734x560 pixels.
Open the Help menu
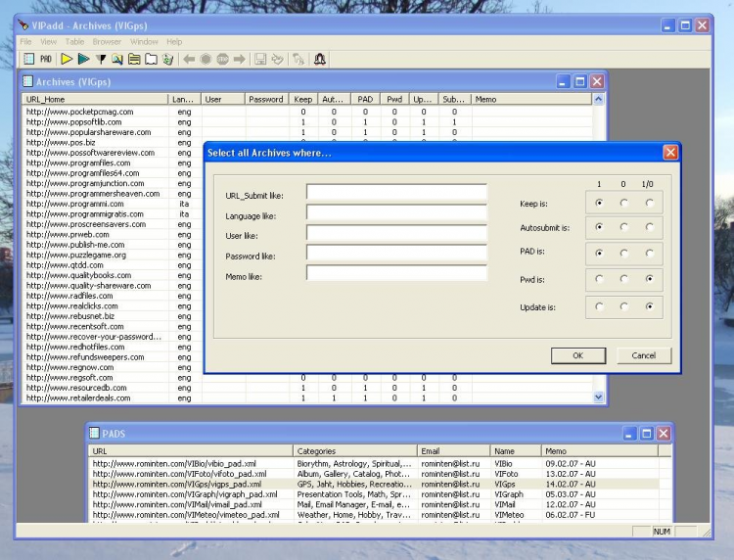[174, 42]
